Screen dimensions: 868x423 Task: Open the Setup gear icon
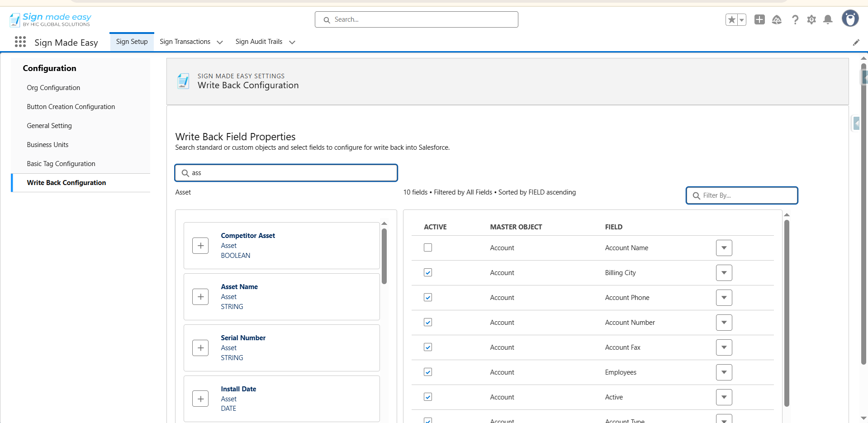(811, 19)
